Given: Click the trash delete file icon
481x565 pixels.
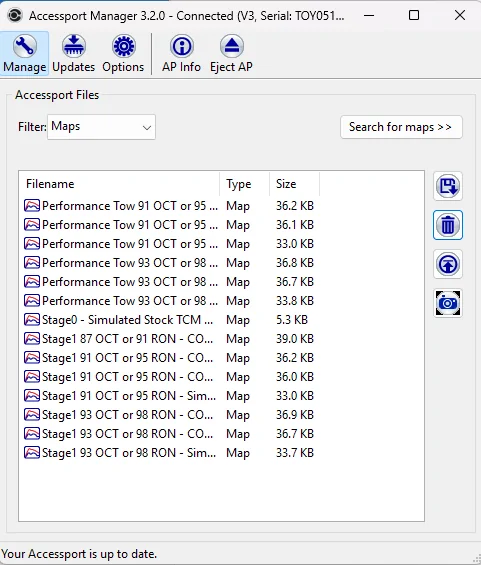Looking at the screenshot, I should click(x=448, y=225).
